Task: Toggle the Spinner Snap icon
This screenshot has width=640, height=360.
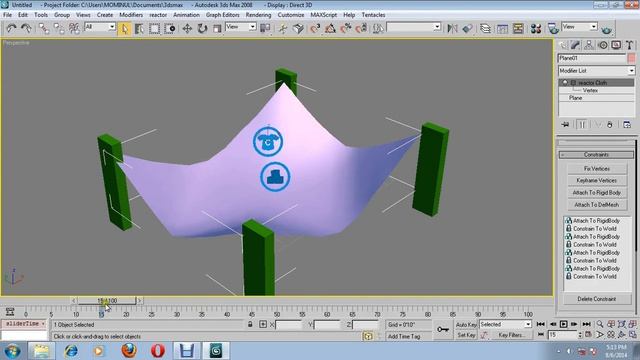Action: pyautogui.click(x=361, y=28)
